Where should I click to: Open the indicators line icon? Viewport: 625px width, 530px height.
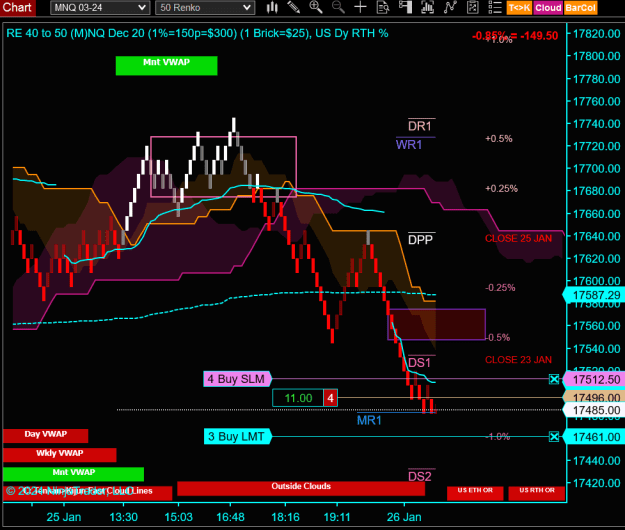pos(450,7)
